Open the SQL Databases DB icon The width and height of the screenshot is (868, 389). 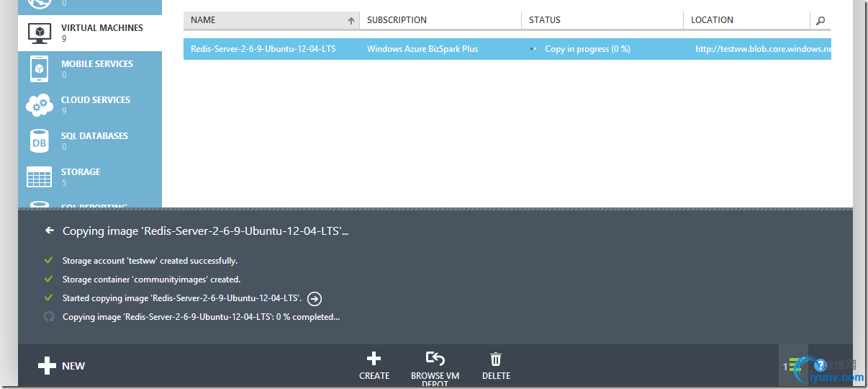(x=40, y=141)
